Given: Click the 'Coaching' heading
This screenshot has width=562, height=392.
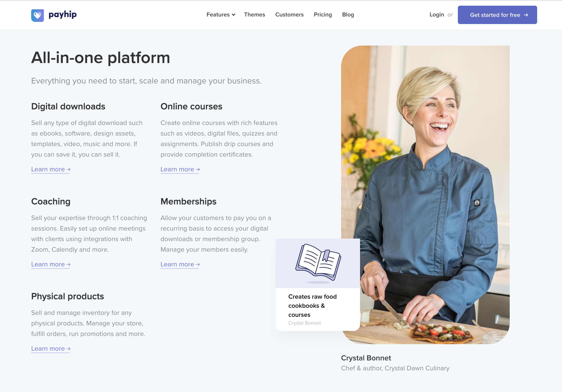Looking at the screenshot, I should tap(51, 202).
